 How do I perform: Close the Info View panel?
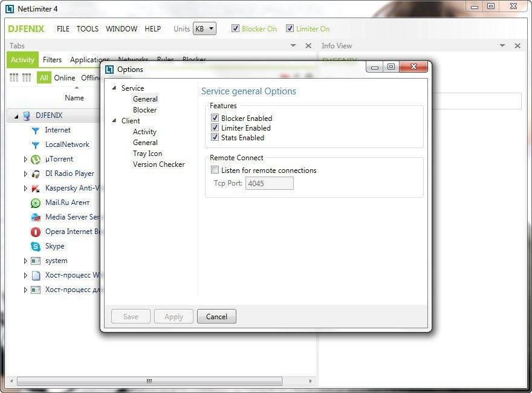pyautogui.click(x=517, y=46)
